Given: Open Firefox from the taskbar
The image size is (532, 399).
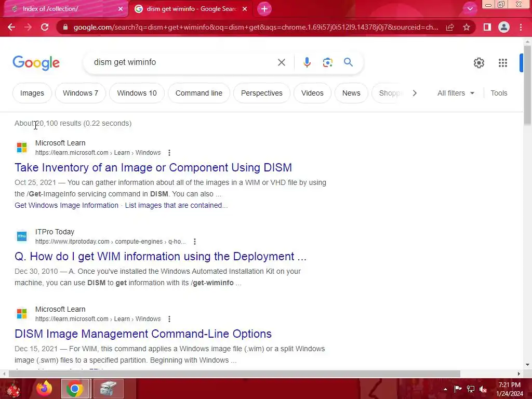Looking at the screenshot, I should (x=45, y=389).
